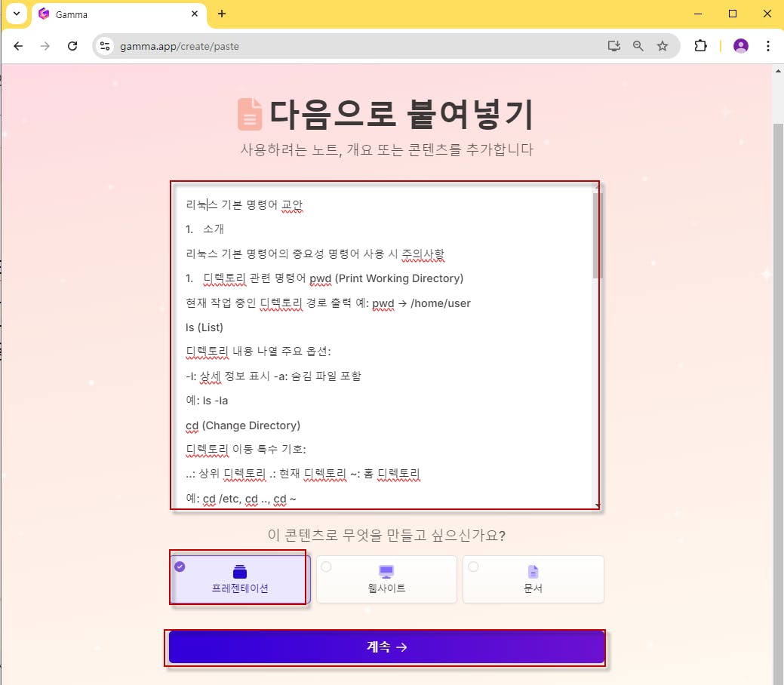Select the 프레젠테이션 option card
Screen dimensions: 784x685
(240, 579)
